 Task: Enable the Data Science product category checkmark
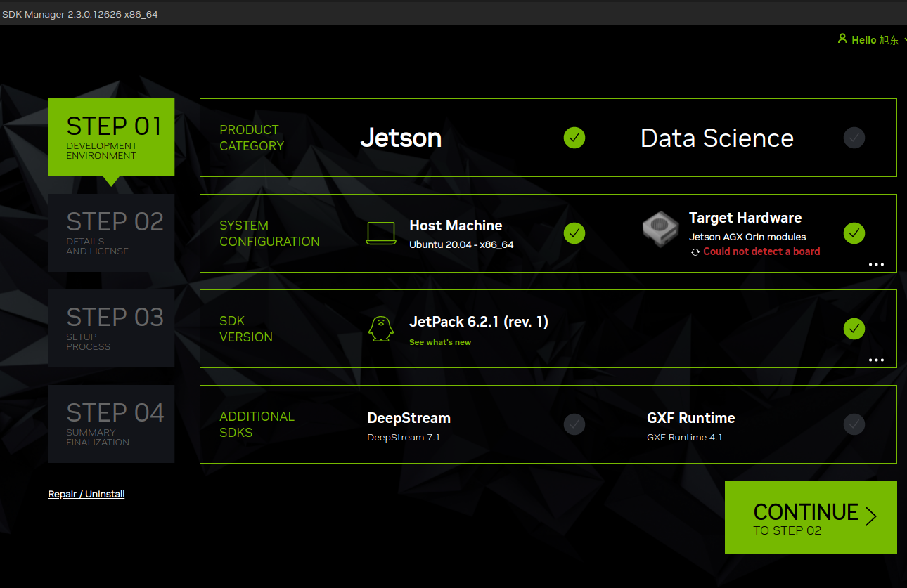click(x=854, y=138)
